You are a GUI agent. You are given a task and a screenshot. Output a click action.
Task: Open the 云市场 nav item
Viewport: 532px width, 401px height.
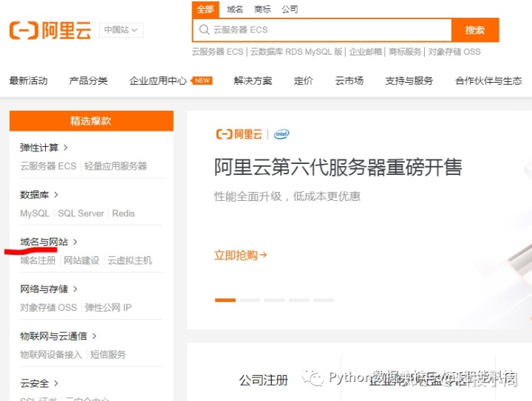click(x=349, y=80)
